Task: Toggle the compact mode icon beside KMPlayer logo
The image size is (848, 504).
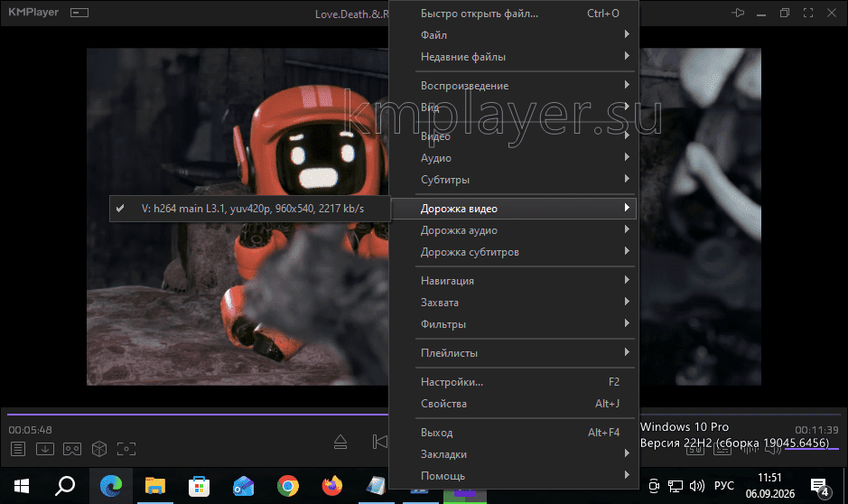Action: click(x=79, y=13)
